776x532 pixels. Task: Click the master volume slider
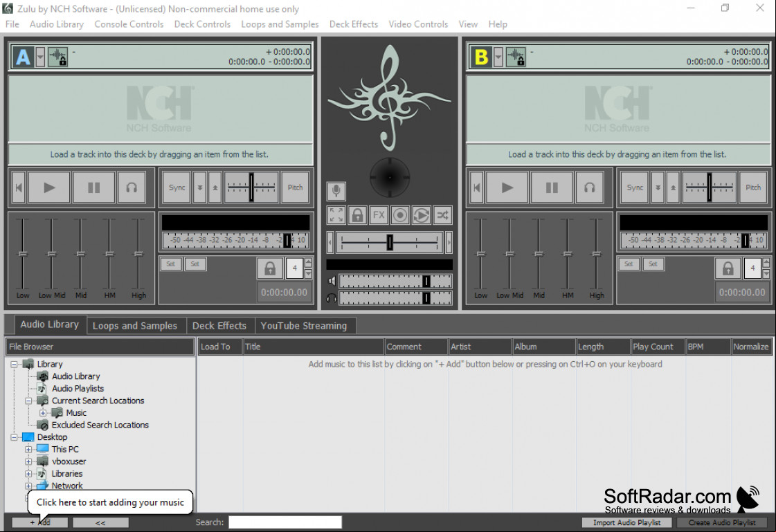[x=395, y=282]
